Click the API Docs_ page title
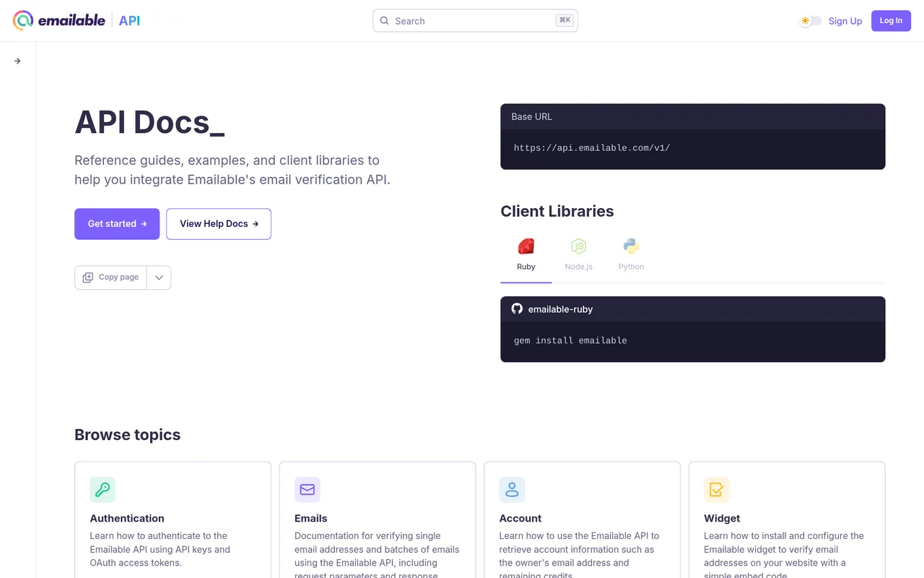This screenshot has height=578, width=924. (x=149, y=122)
